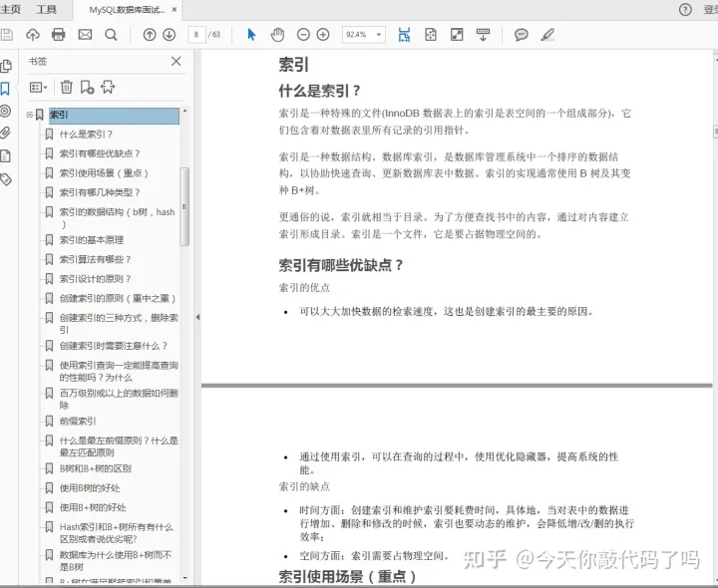The width and height of the screenshot is (718, 588).
Task: Open bookmark 索引算法有哪些？
Action: (x=96, y=259)
